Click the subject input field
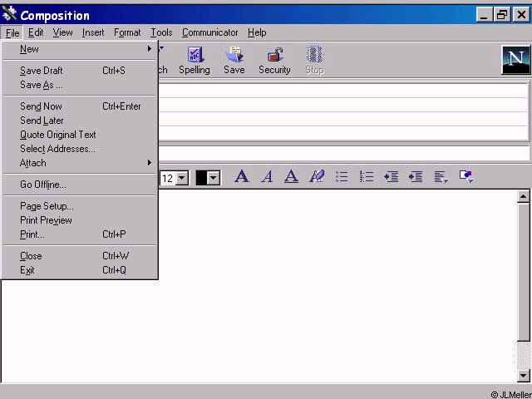Image resolution: width=532 pixels, height=399 pixels. (343, 153)
